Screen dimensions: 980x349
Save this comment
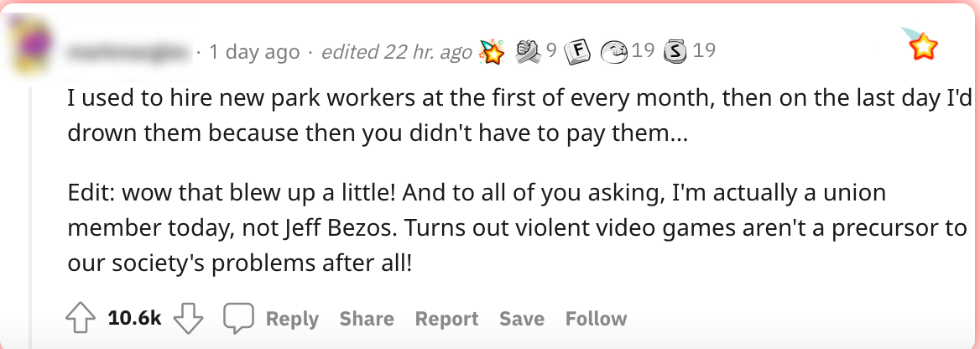522,319
